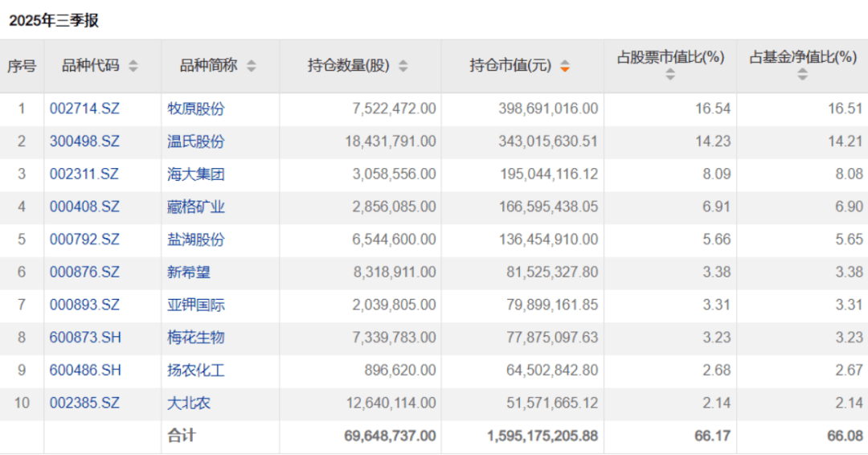Open stock code 002714.SZ link

coord(84,109)
